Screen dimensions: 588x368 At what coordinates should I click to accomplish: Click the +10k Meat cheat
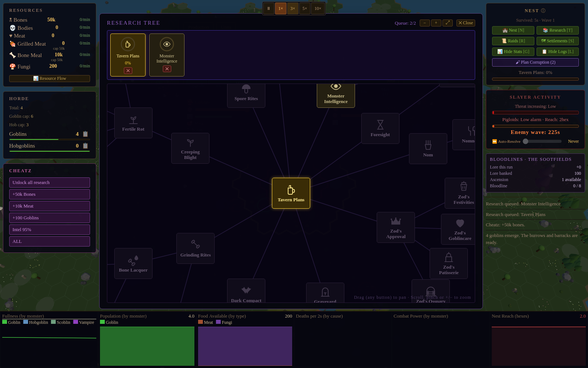point(50,206)
